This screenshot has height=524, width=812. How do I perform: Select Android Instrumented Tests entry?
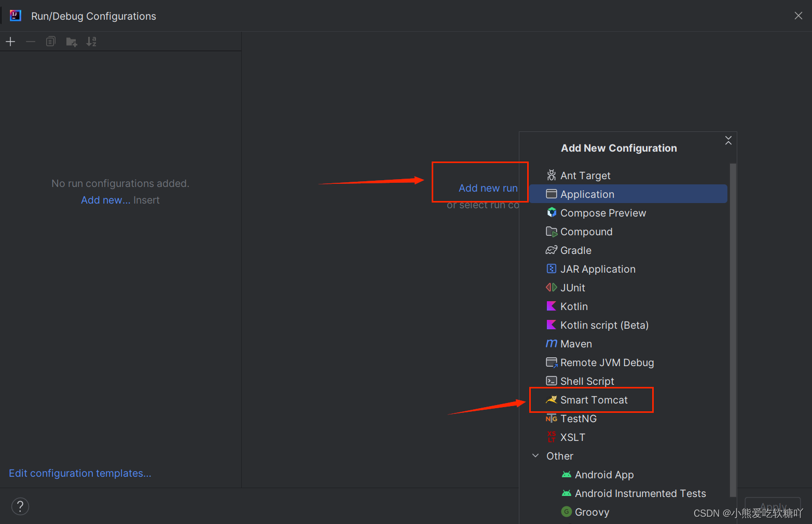[x=628, y=493]
